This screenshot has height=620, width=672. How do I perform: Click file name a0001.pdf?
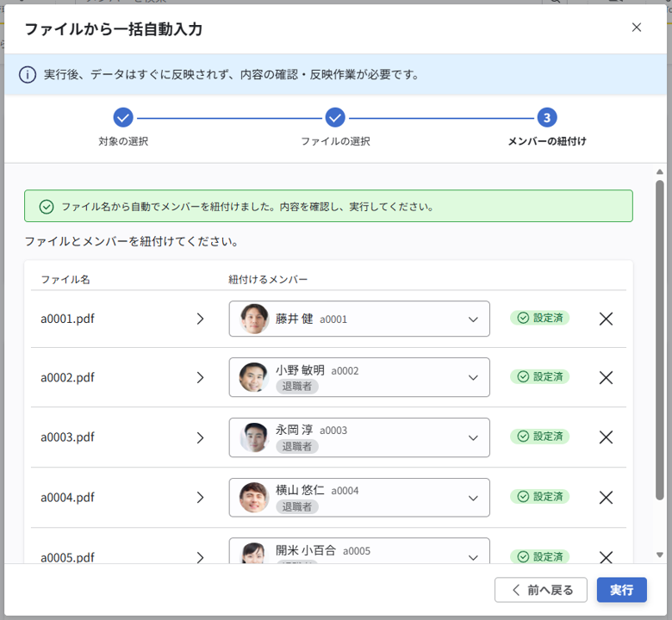pyautogui.click(x=67, y=319)
